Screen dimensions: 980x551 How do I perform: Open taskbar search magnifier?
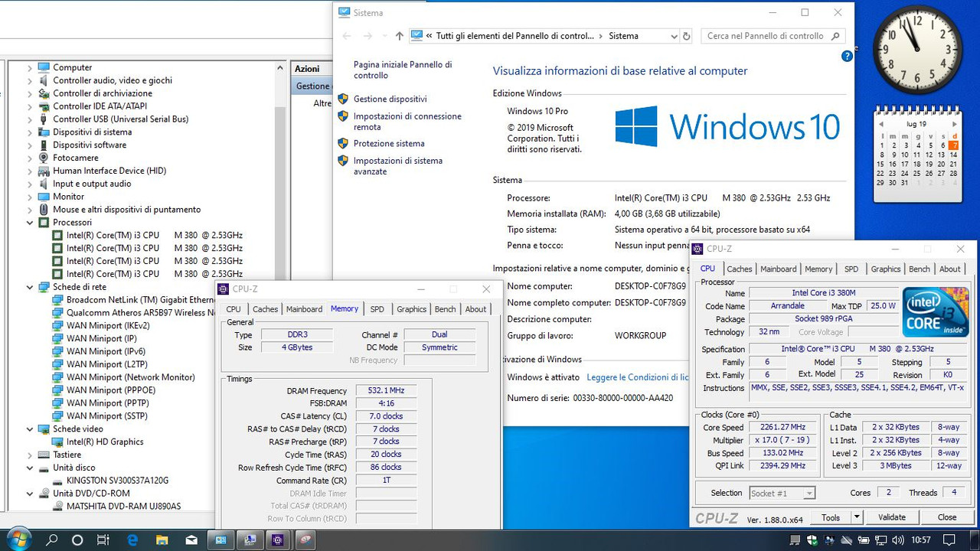click(x=52, y=540)
